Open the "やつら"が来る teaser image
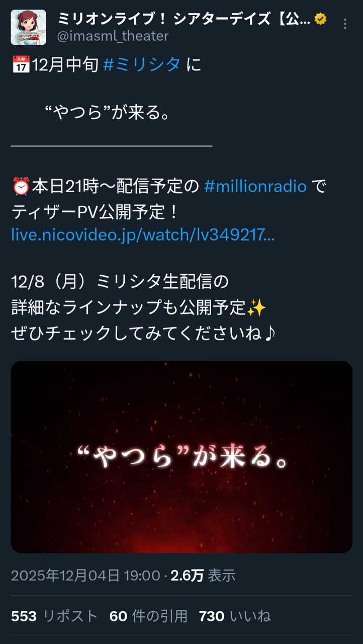 click(x=181, y=457)
